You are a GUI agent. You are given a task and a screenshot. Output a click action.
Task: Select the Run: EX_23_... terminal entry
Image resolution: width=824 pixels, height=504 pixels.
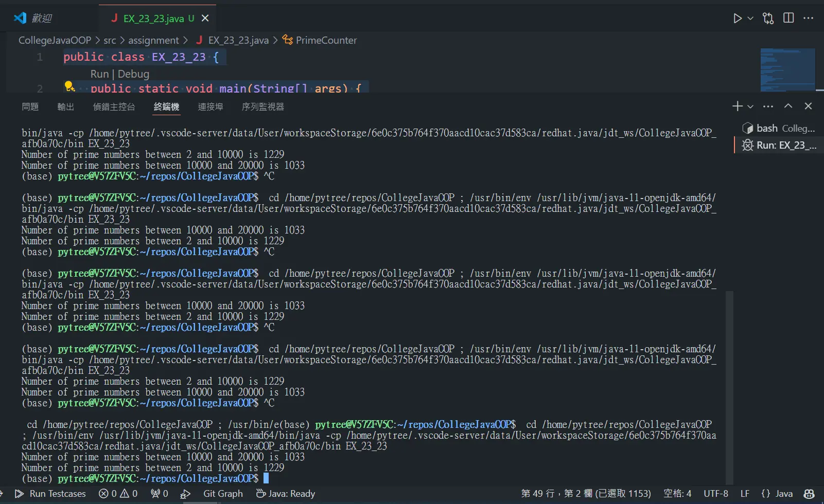[778, 145]
